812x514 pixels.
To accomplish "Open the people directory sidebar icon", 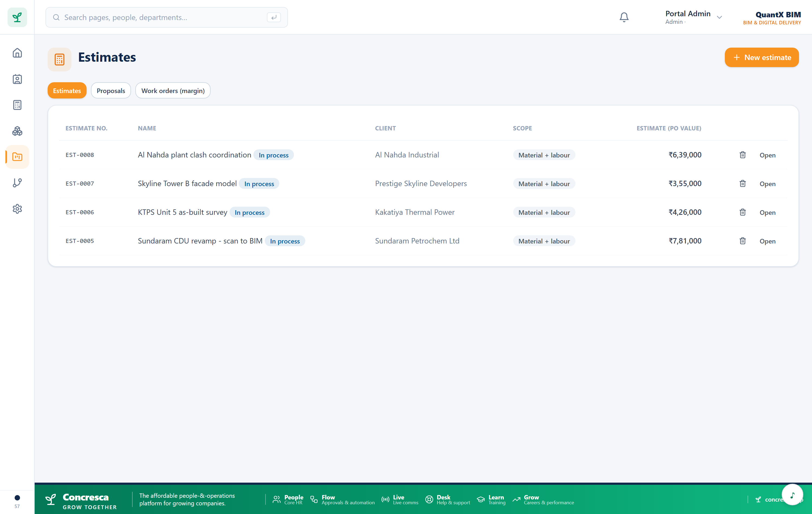I will (x=17, y=79).
